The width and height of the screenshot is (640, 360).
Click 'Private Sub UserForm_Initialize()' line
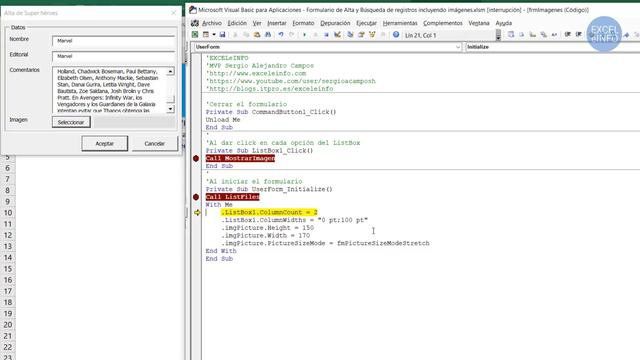pos(269,189)
